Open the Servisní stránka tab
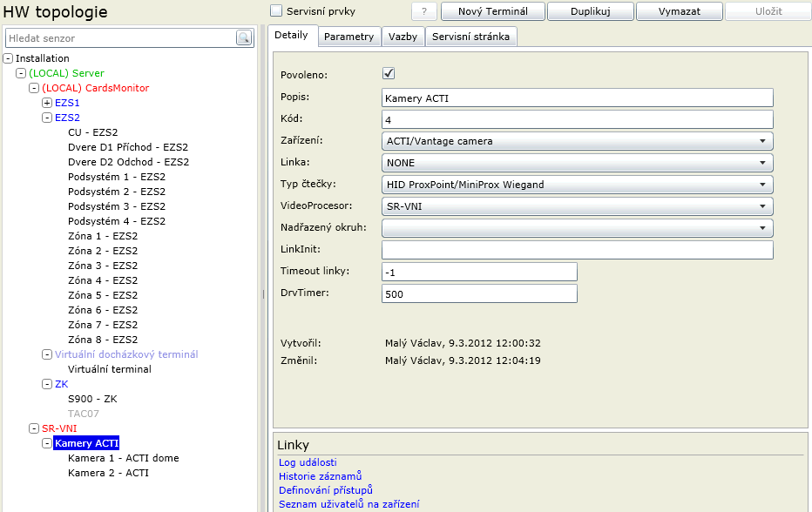This screenshot has height=512, width=812. pyautogui.click(x=470, y=37)
